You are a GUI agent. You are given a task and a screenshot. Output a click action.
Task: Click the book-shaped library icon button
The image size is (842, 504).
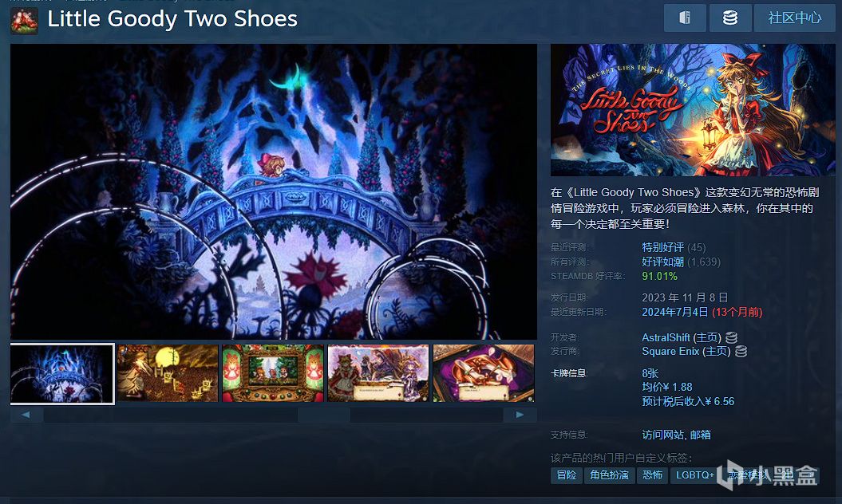click(x=685, y=18)
